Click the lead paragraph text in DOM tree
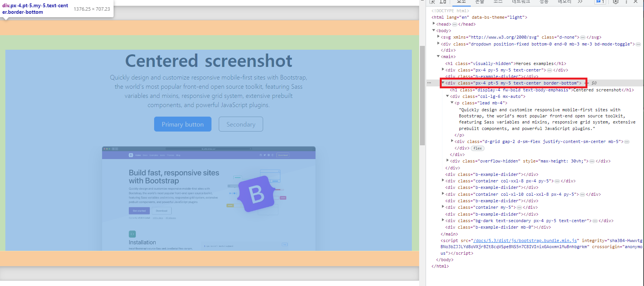Viewport: 644px width, 286px height. point(547,119)
